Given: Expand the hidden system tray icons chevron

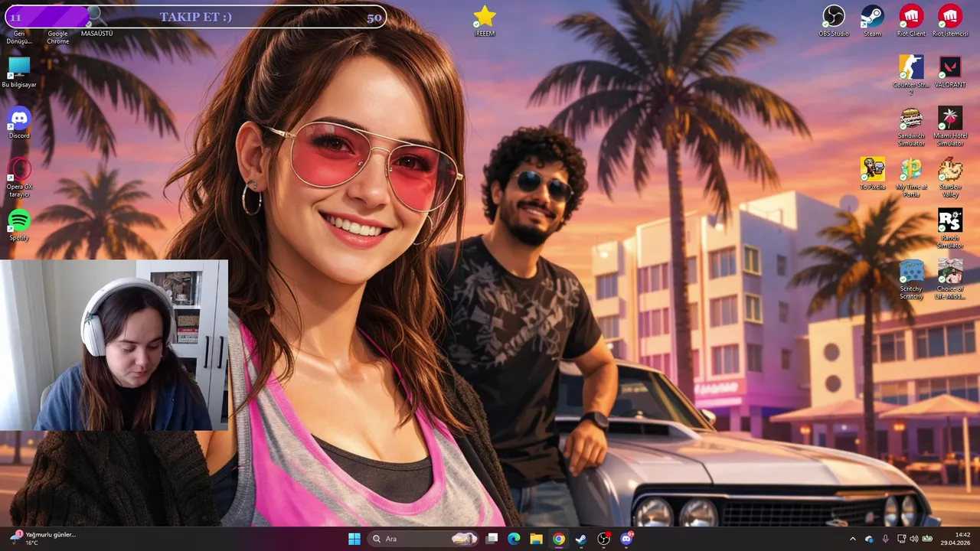Looking at the screenshot, I should 853,539.
